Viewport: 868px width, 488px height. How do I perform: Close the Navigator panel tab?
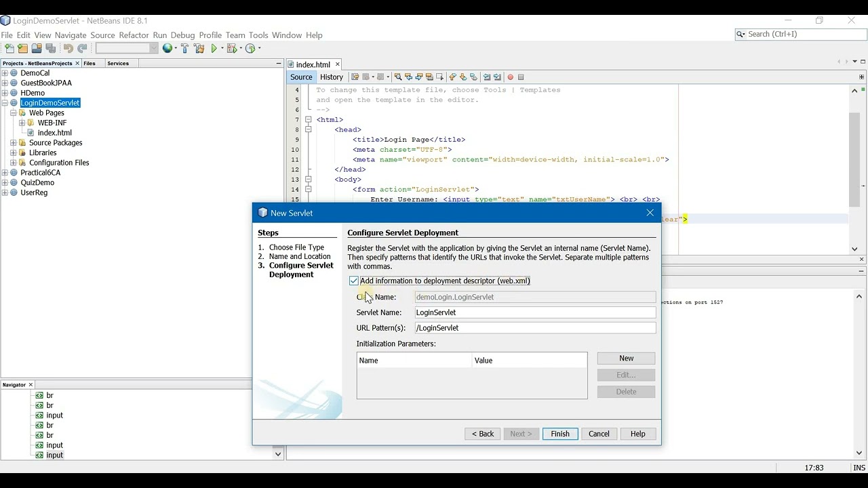click(31, 385)
